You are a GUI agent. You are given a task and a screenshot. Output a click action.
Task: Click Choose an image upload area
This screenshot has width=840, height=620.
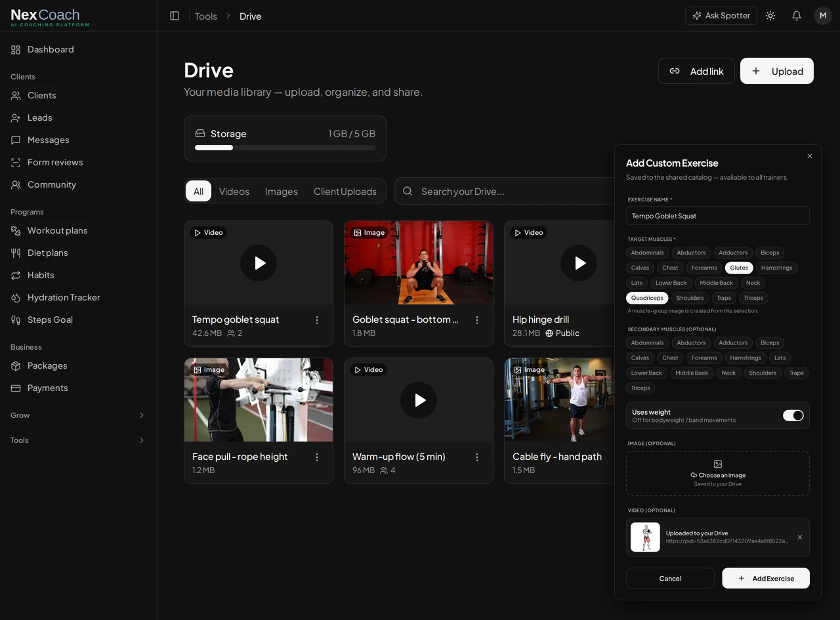(718, 473)
